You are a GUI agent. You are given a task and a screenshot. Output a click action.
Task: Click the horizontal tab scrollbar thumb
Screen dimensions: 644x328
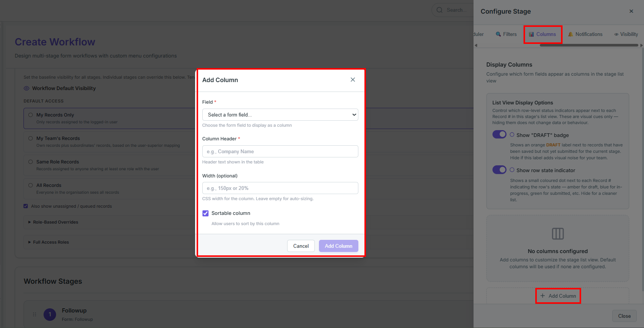[x=589, y=45]
